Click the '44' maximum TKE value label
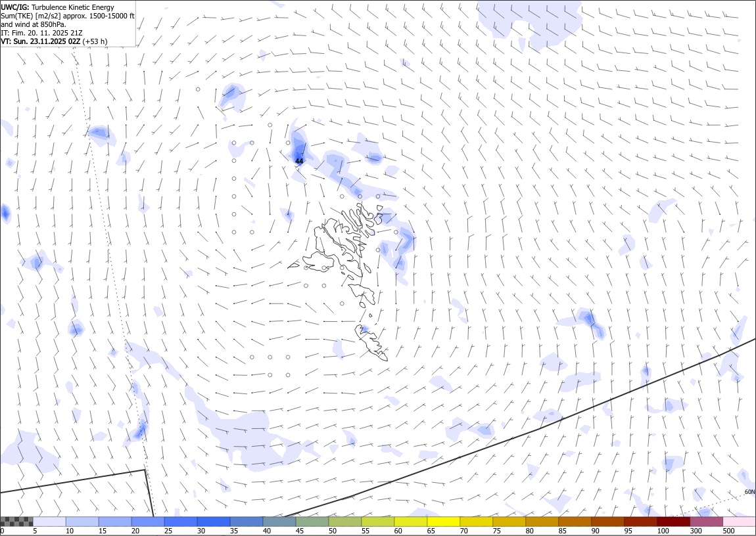This screenshot has height=536, width=756. [299, 161]
